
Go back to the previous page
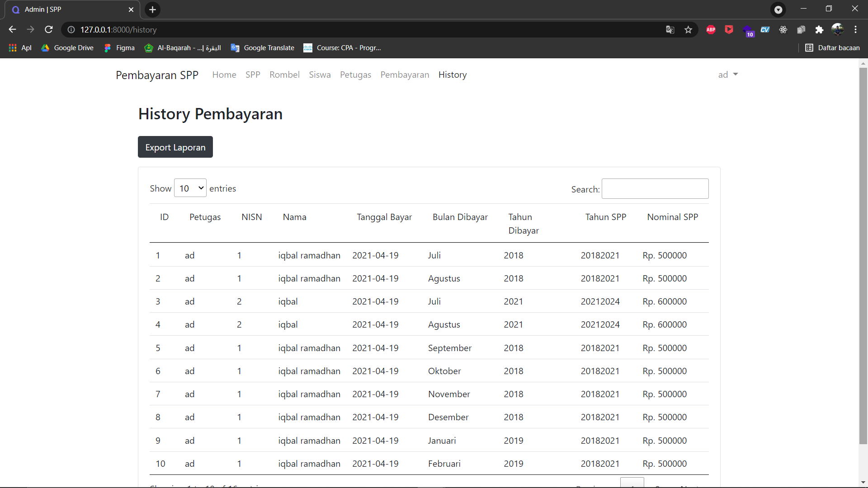pyautogui.click(x=12, y=29)
